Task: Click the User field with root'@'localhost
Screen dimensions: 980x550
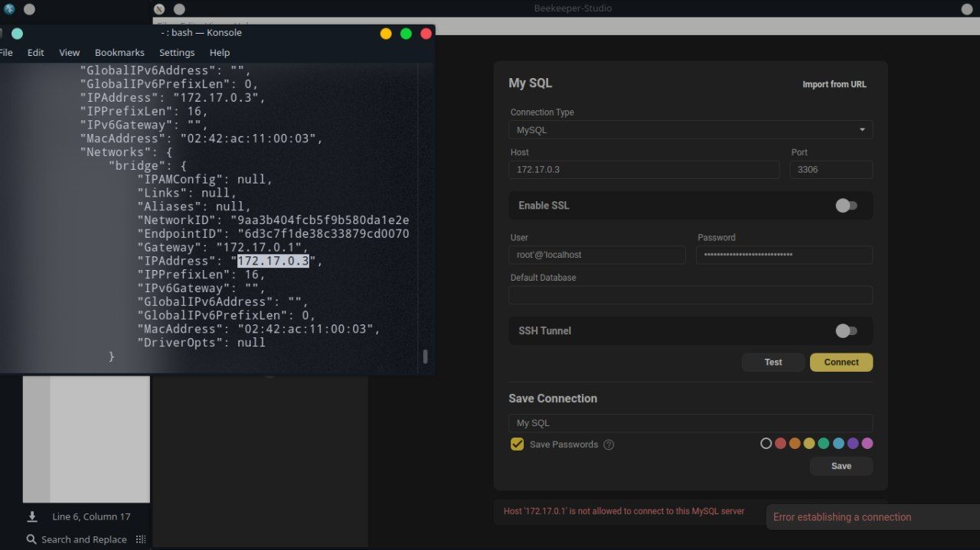Action: coord(597,255)
